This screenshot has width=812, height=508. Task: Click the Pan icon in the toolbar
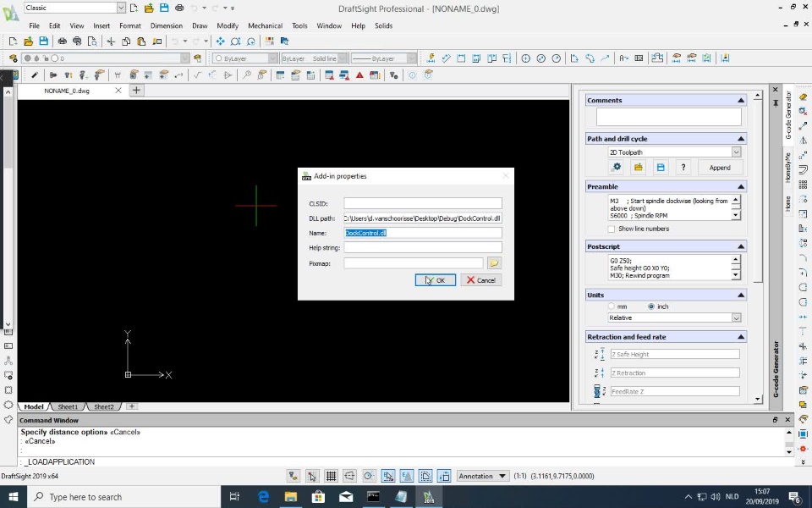(x=221, y=41)
